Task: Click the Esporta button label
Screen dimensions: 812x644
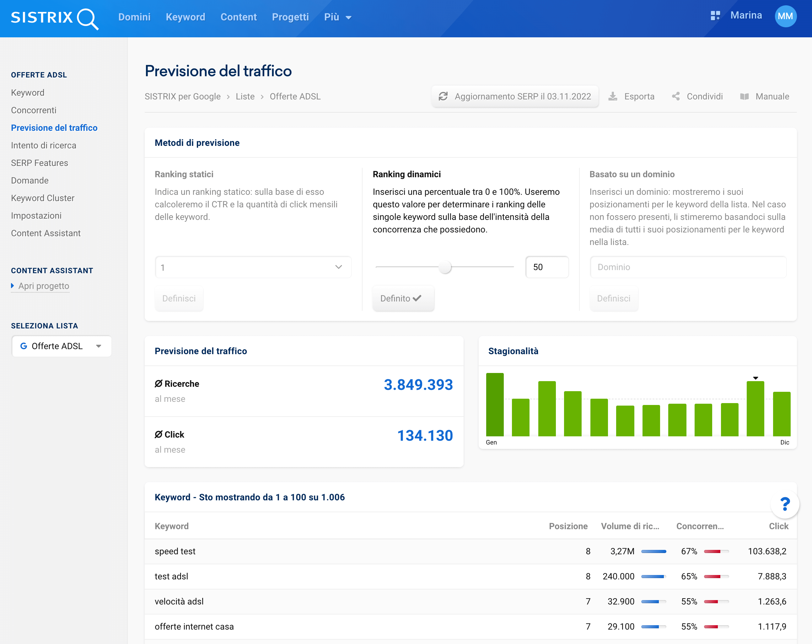Action: (x=639, y=96)
